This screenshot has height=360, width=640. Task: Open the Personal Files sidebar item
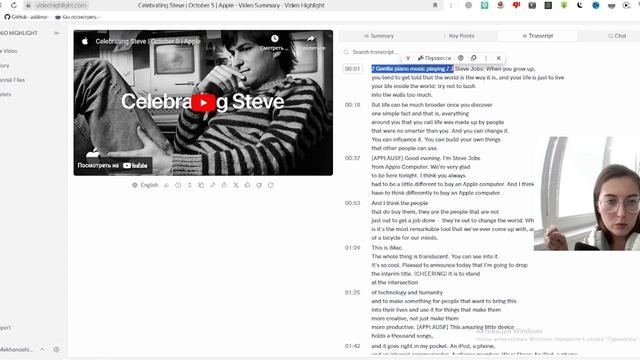(x=13, y=80)
